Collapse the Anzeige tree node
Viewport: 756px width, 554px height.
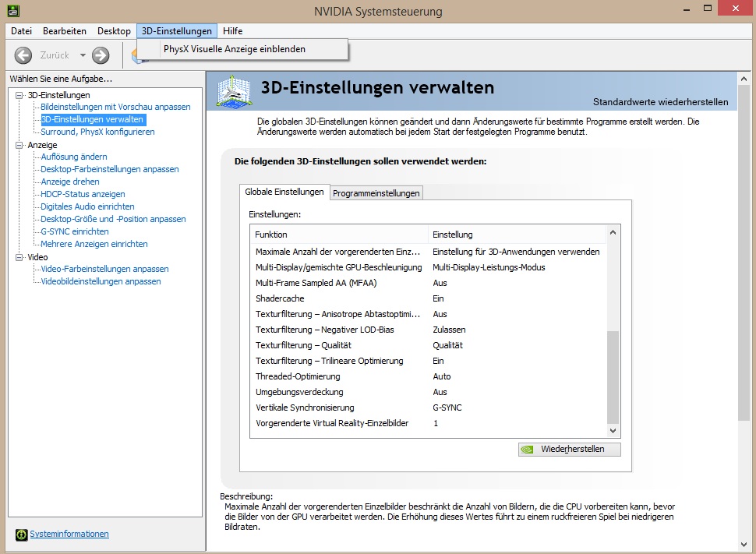click(x=19, y=145)
